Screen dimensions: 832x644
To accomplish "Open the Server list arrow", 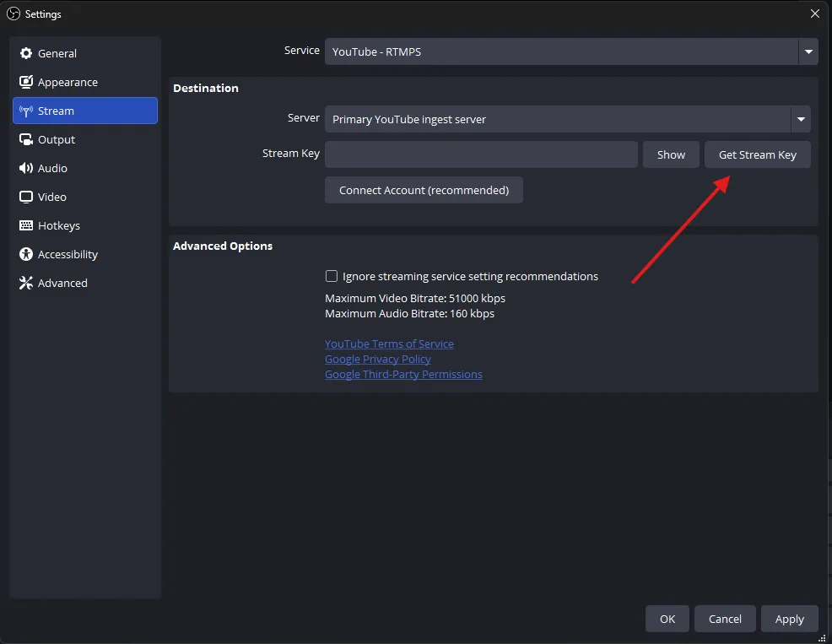I will (x=800, y=119).
